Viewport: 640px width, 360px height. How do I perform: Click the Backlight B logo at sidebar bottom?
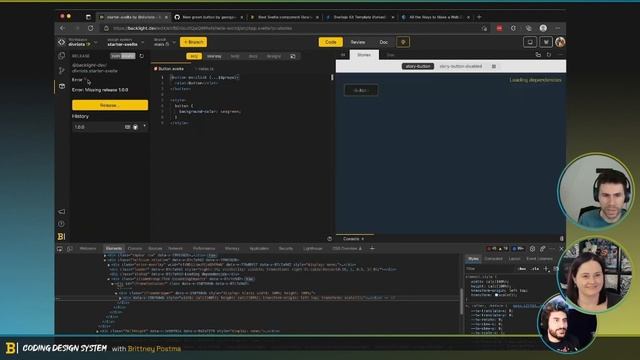[x=61, y=236]
